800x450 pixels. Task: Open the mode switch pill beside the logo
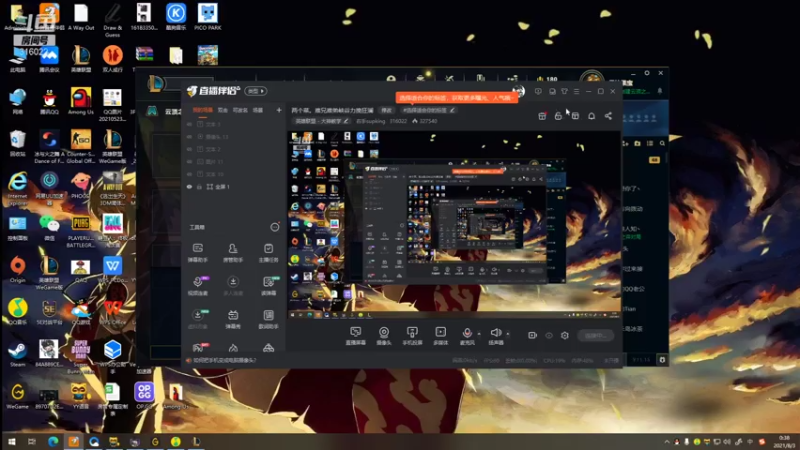256,91
